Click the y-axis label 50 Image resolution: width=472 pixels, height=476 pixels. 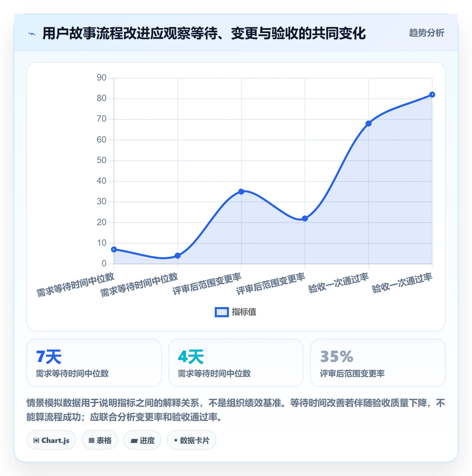(x=101, y=160)
